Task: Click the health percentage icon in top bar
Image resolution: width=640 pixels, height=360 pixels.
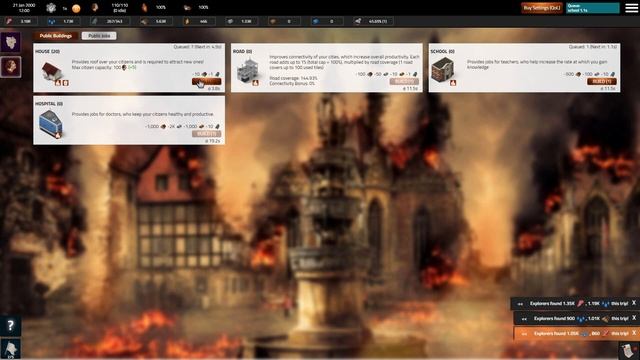Action: (x=144, y=7)
